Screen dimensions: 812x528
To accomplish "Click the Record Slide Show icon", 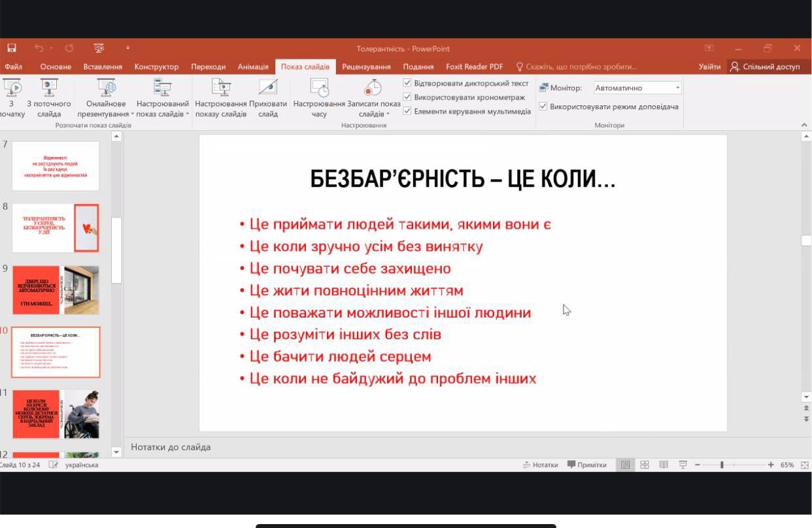I will click(x=373, y=88).
